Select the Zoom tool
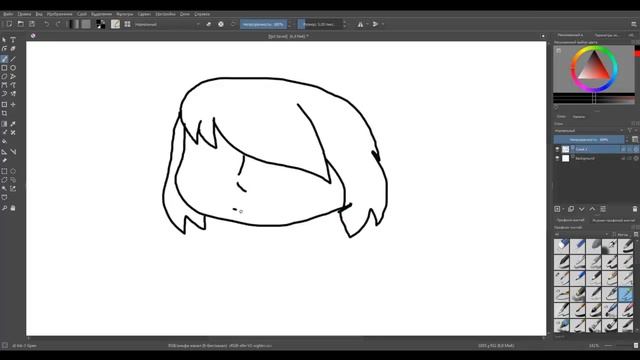 coord(4,208)
